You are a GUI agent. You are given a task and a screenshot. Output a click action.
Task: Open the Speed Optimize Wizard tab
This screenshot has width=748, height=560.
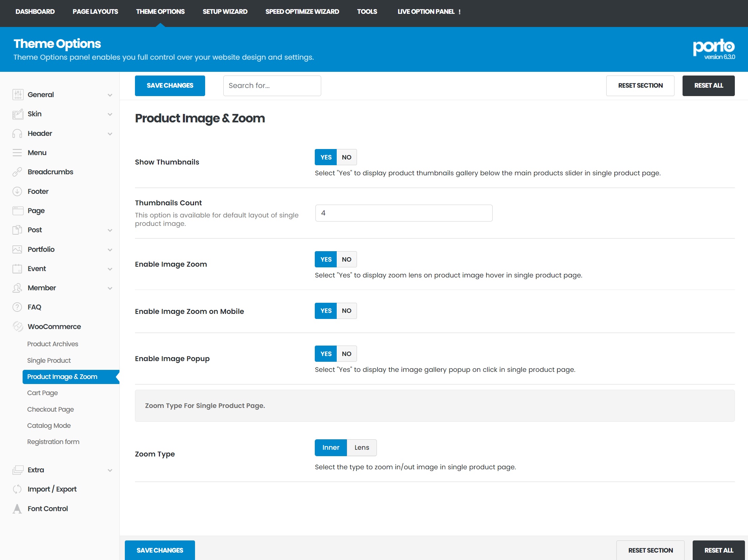(302, 11)
